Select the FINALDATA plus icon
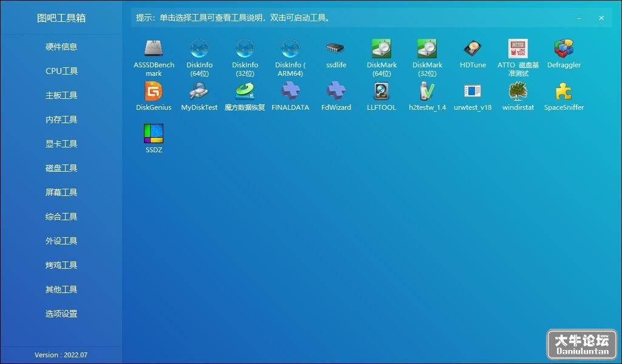This screenshot has width=622, height=364. (290, 91)
